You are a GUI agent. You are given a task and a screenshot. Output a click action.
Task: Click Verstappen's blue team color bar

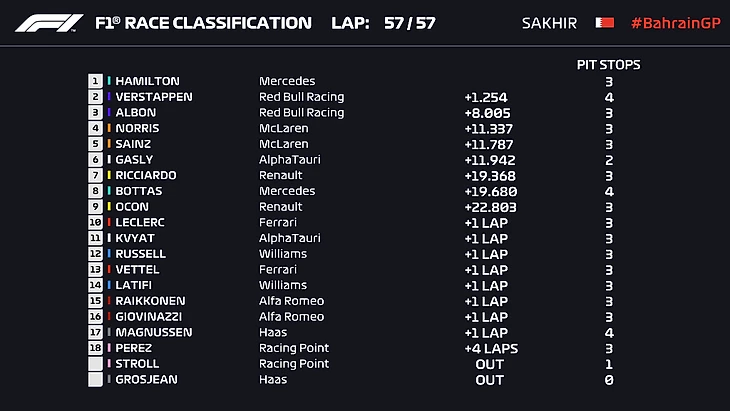(x=109, y=97)
